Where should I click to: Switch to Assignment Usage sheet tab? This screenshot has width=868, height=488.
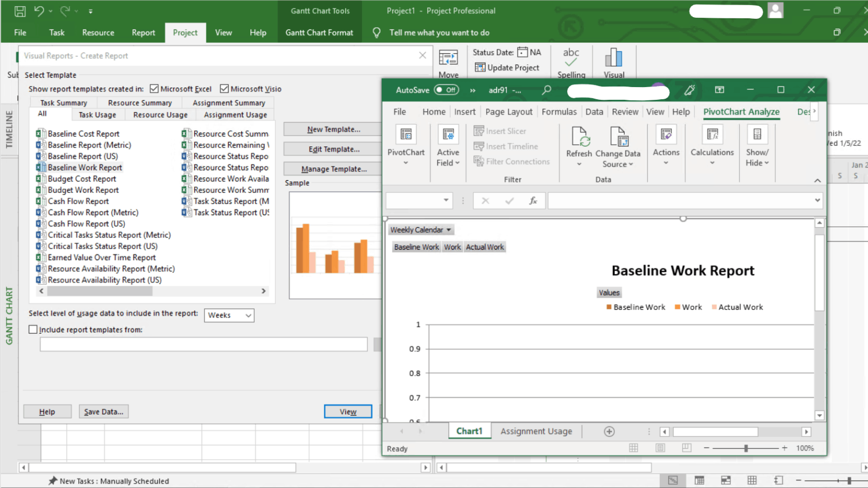(536, 431)
